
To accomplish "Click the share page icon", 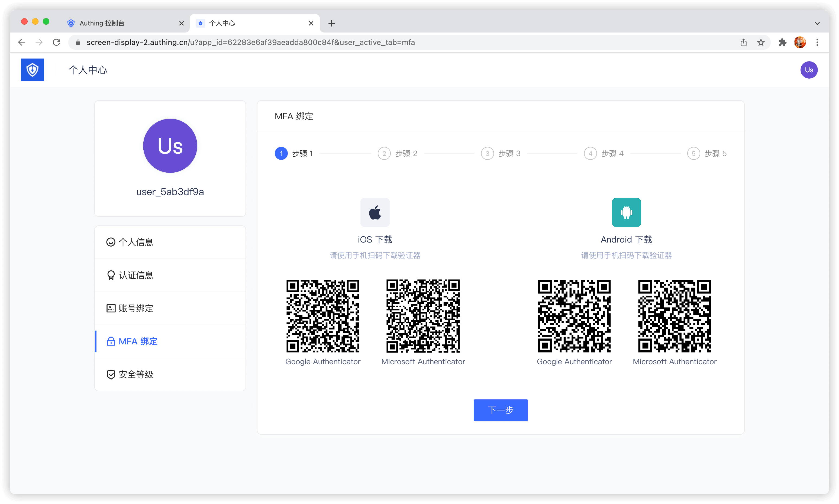I will tap(743, 43).
